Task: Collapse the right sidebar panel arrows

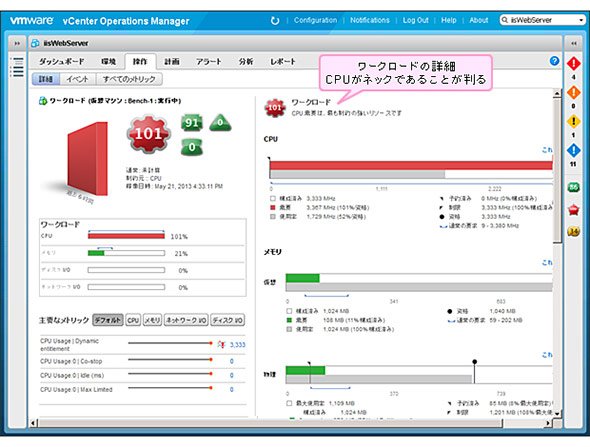Action: (573, 43)
